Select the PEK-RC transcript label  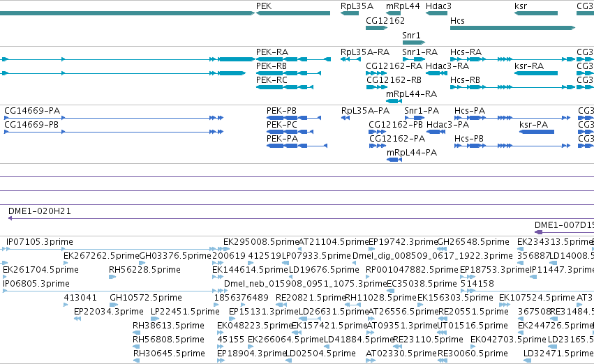[x=272, y=79]
